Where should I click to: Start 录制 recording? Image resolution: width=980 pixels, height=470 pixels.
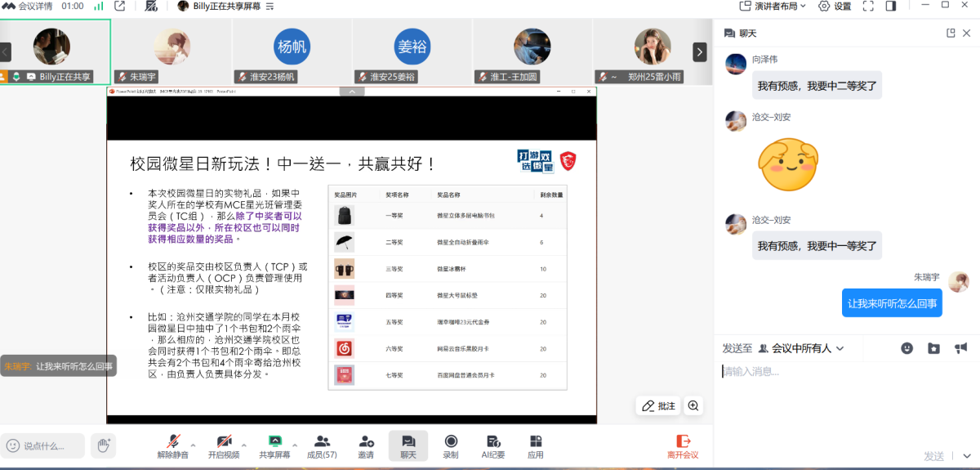[x=451, y=446]
